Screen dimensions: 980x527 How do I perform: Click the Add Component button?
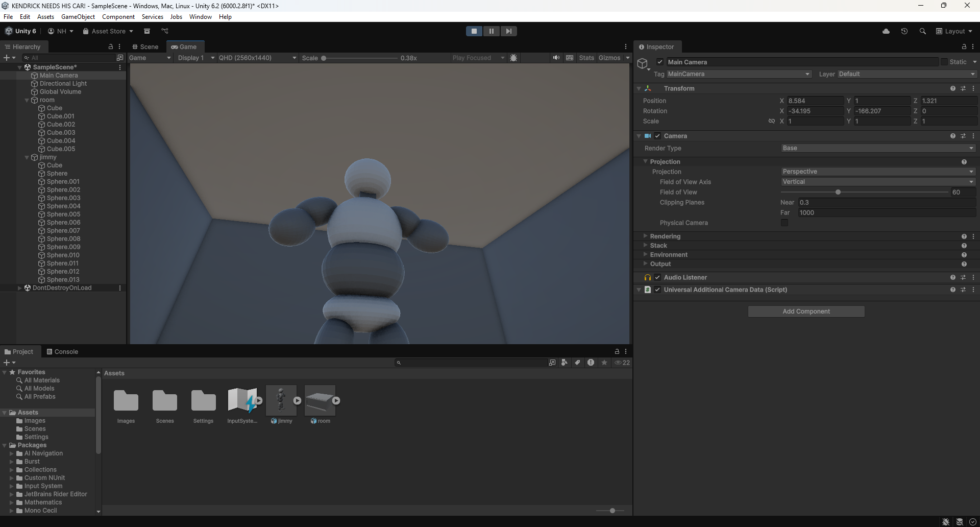[806, 312]
